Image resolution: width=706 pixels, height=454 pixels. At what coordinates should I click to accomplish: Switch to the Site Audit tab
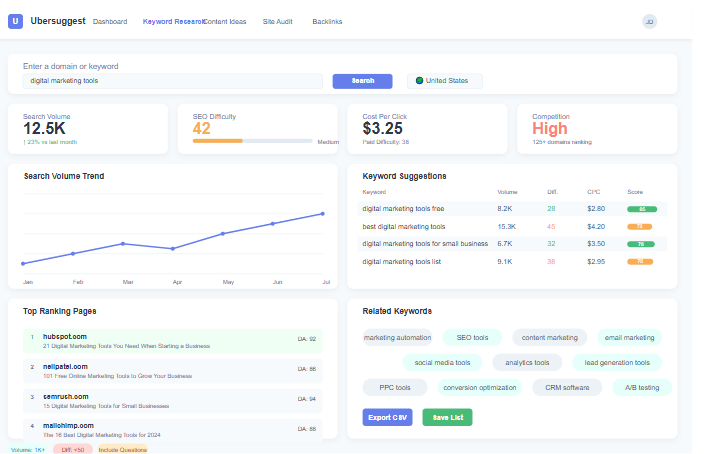277,21
